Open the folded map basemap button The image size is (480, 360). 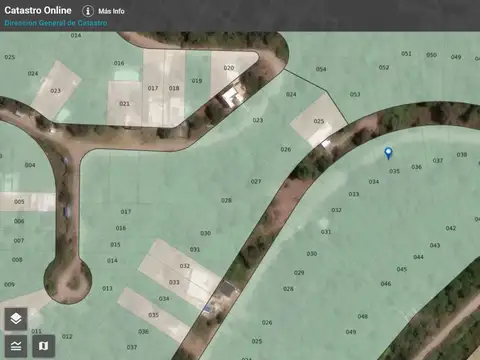[44, 346]
